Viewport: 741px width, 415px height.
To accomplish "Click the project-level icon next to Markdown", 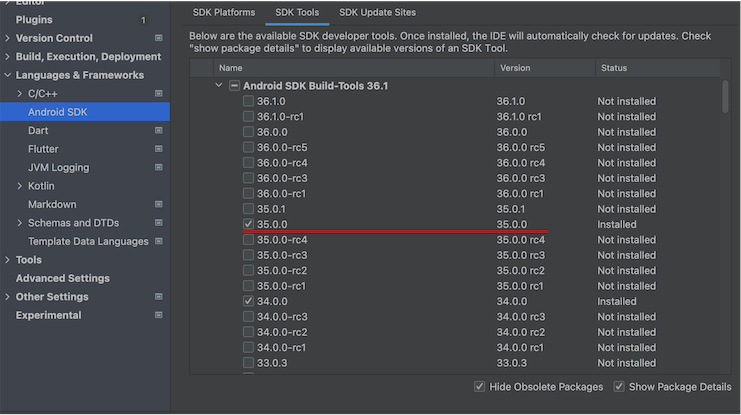I will (x=158, y=205).
